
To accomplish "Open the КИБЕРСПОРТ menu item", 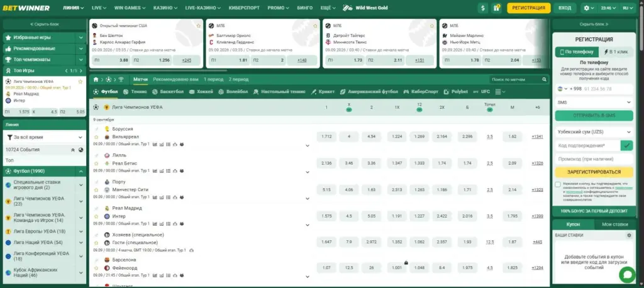I will (245, 8).
